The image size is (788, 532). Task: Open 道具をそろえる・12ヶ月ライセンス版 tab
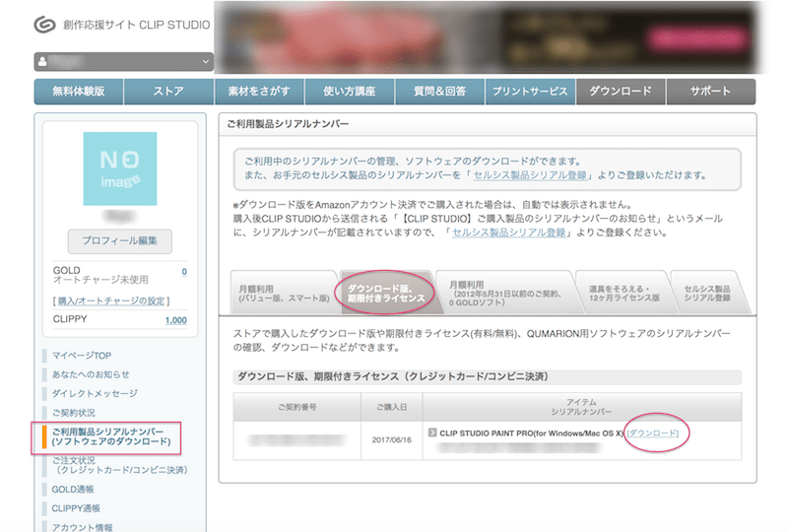(x=624, y=294)
